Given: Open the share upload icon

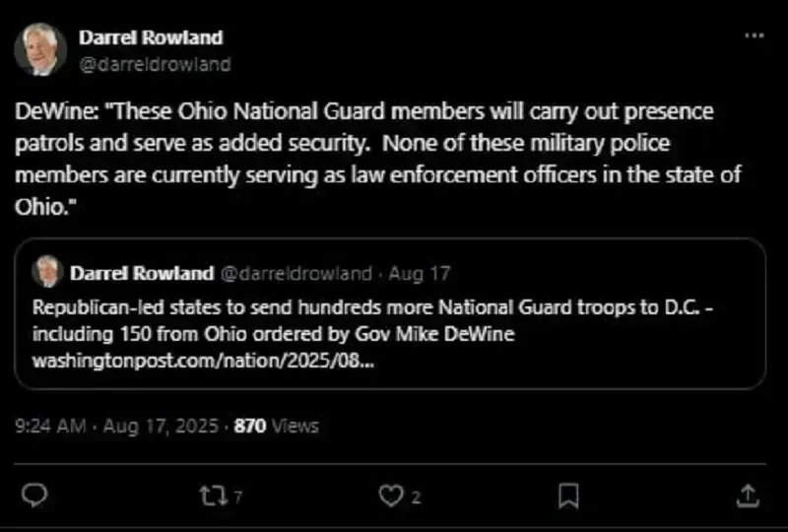Looking at the screenshot, I should (x=748, y=496).
